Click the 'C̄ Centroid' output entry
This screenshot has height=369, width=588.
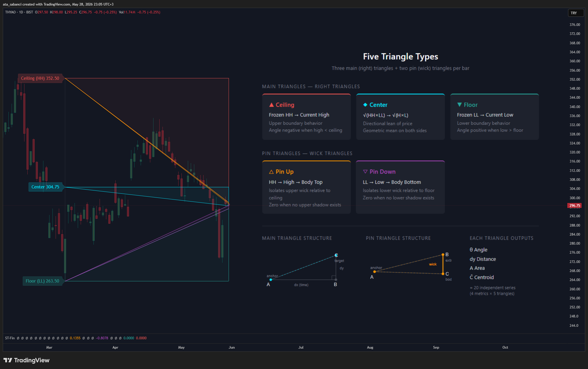pyautogui.click(x=482, y=277)
